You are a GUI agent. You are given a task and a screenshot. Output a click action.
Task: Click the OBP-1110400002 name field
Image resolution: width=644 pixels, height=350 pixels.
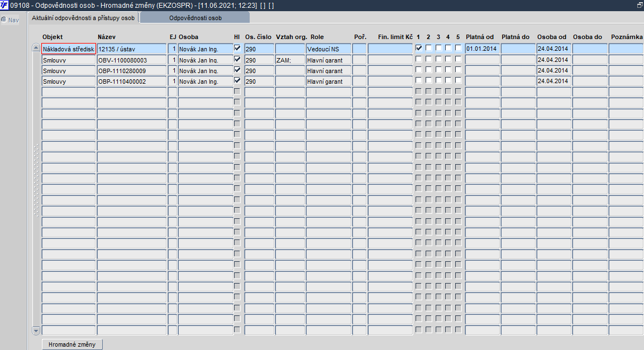pos(132,81)
